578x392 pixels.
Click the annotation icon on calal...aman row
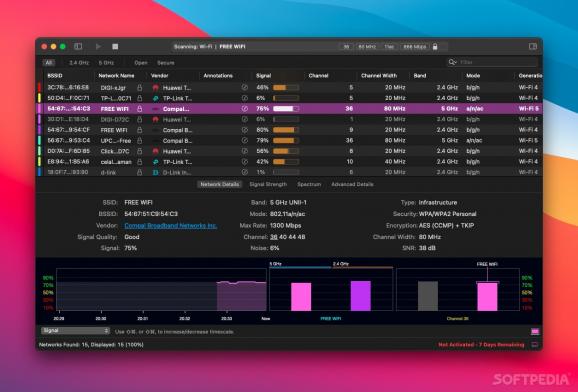coord(245,162)
